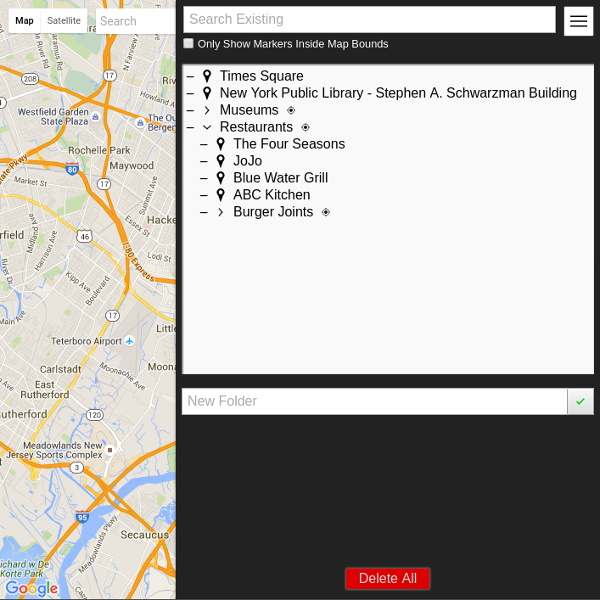
Task: Focus the map Search box
Action: tap(136, 21)
